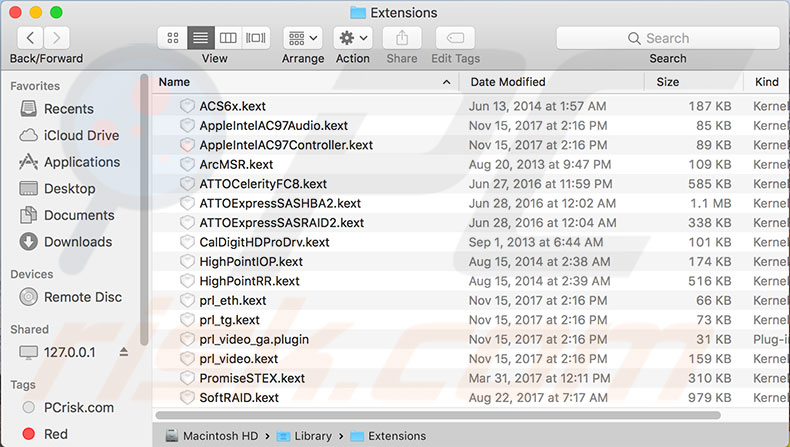This screenshot has width=790, height=447.
Task: Click Extensions in the path bar
Action: [388, 436]
